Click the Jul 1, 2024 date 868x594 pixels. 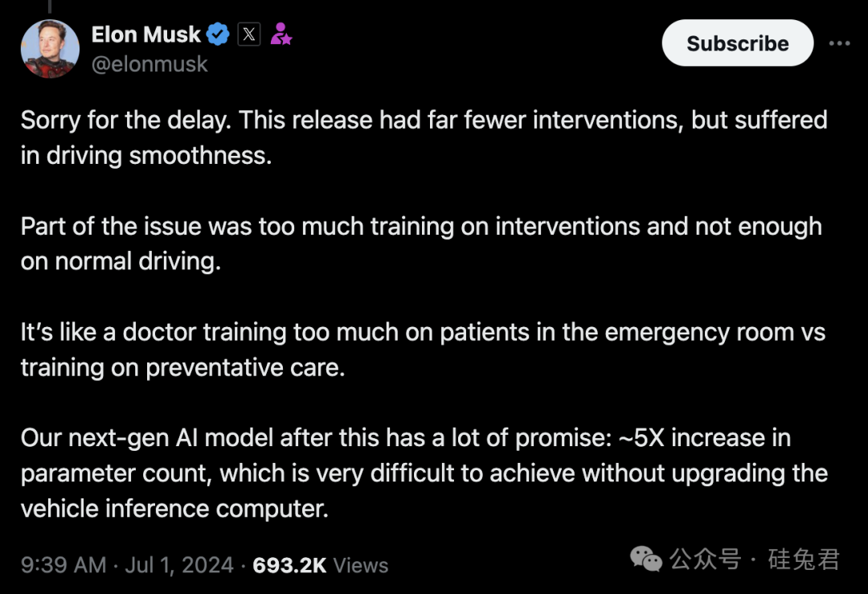(x=179, y=564)
